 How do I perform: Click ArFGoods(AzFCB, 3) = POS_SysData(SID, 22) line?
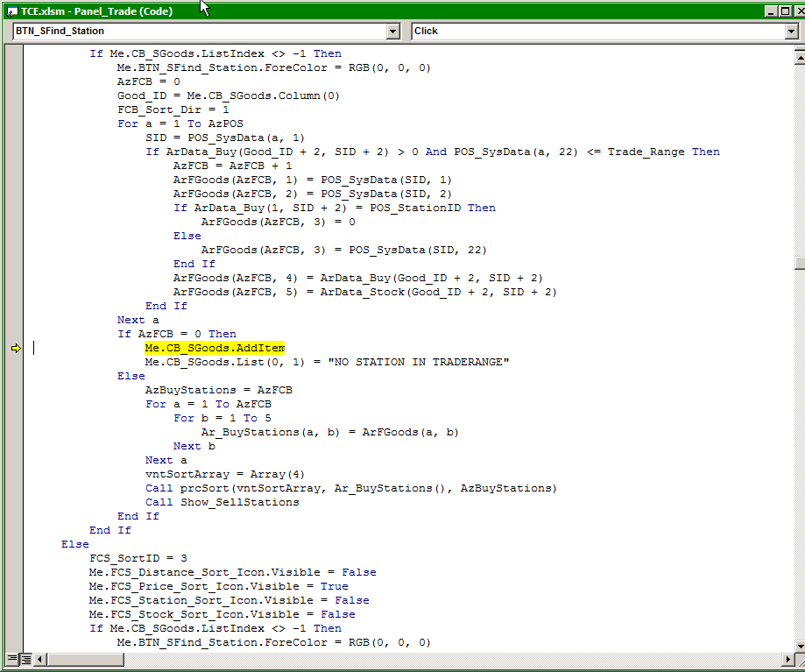(x=344, y=250)
